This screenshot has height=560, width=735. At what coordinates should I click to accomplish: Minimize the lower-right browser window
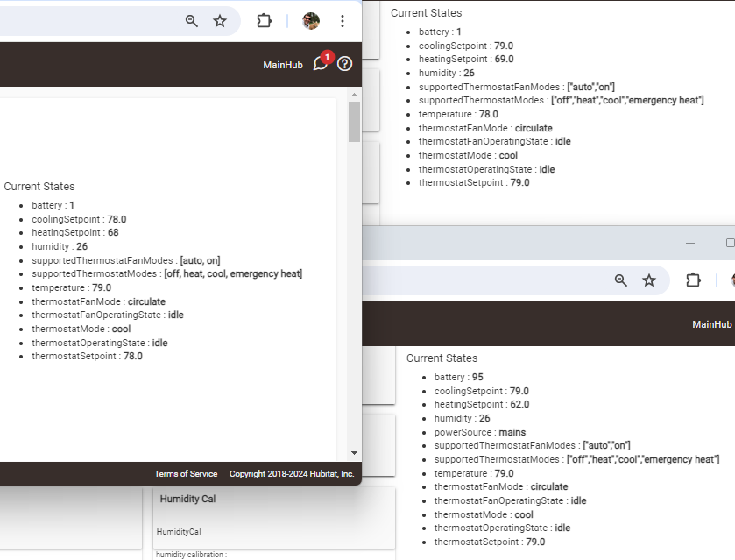click(690, 243)
